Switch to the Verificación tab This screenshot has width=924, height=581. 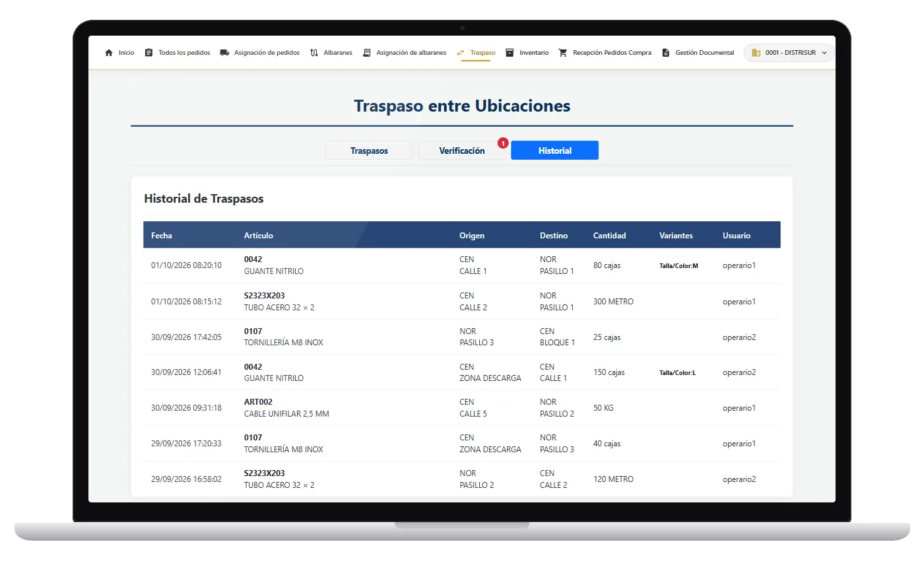(462, 151)
